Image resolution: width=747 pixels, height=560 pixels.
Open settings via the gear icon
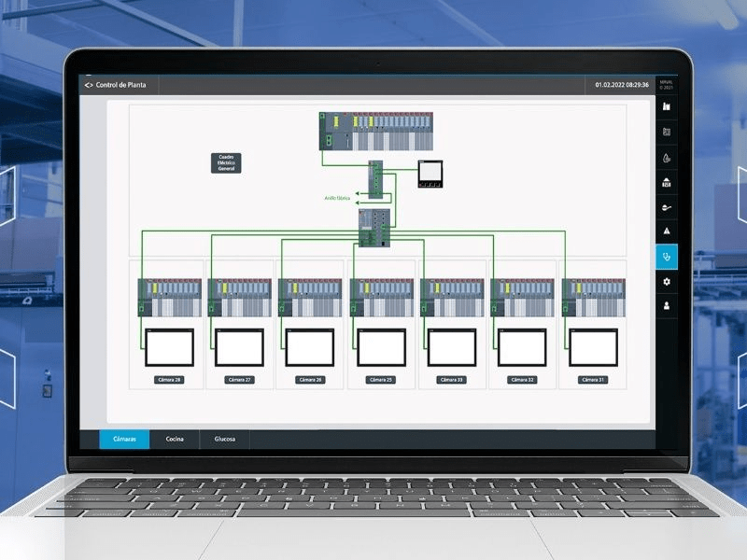click(x=667, y=281)
